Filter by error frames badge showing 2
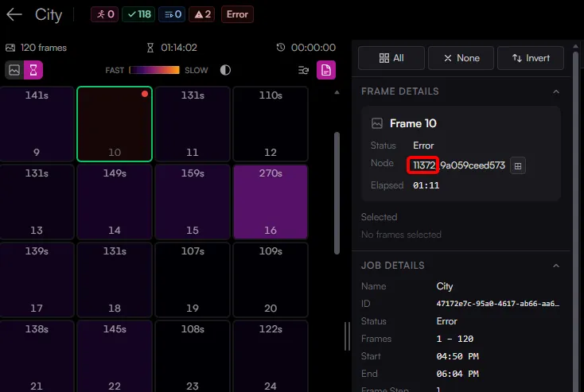 pos(202,14)
